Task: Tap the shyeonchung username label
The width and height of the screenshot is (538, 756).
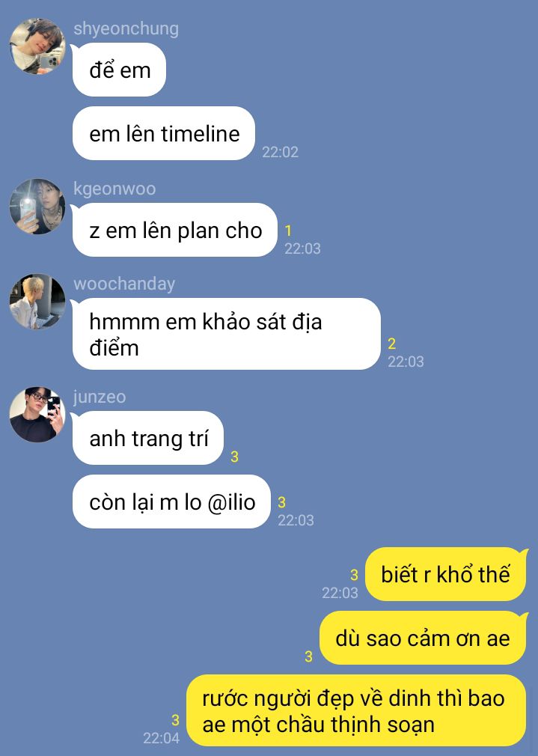Action: pos(126,28)
